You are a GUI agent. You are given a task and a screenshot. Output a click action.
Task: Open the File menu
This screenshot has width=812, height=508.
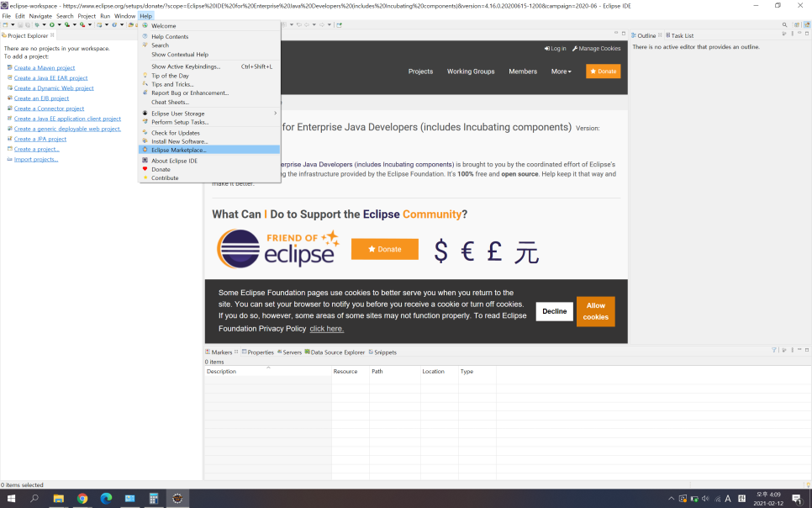[6, 16]
